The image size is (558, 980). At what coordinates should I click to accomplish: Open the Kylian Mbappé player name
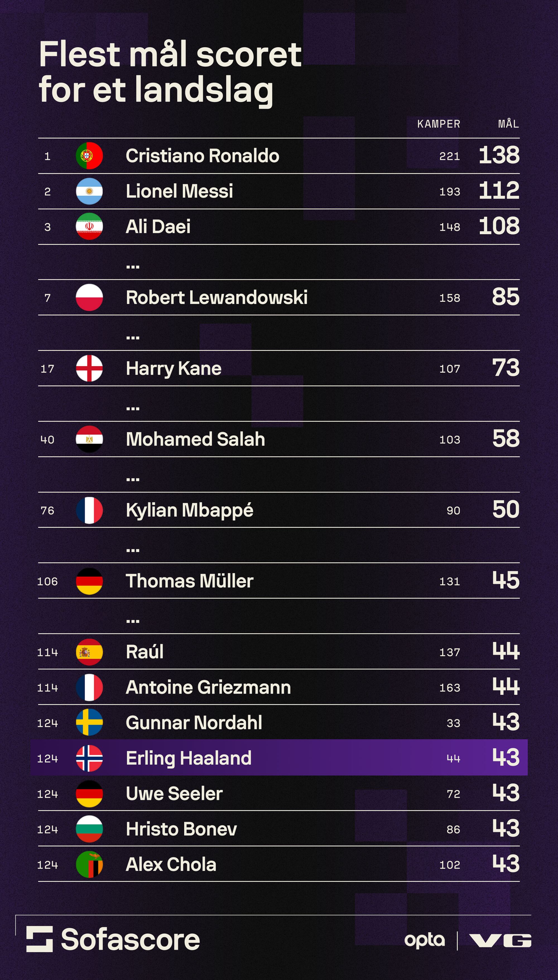pos(189,510)
